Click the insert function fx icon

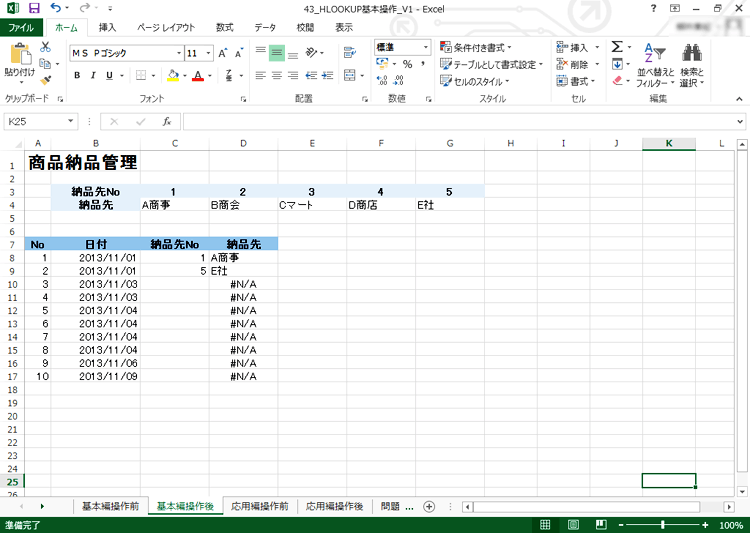[166, 122]
